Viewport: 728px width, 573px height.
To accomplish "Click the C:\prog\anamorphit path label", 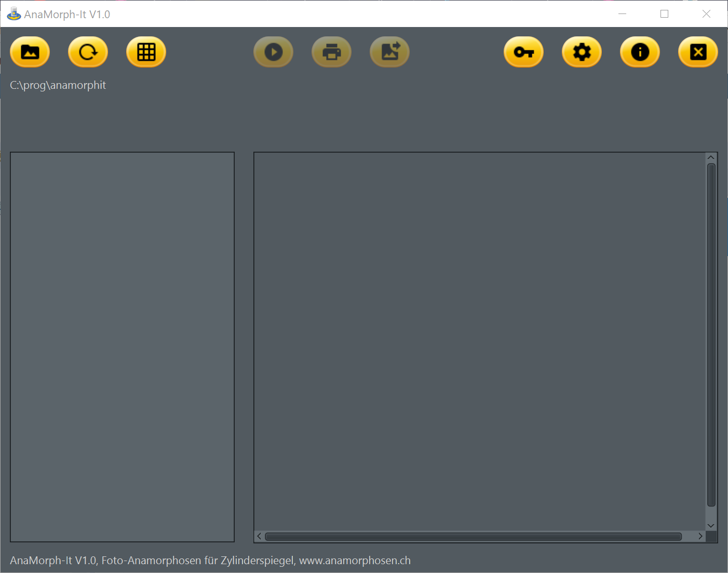I will [58, 85].
